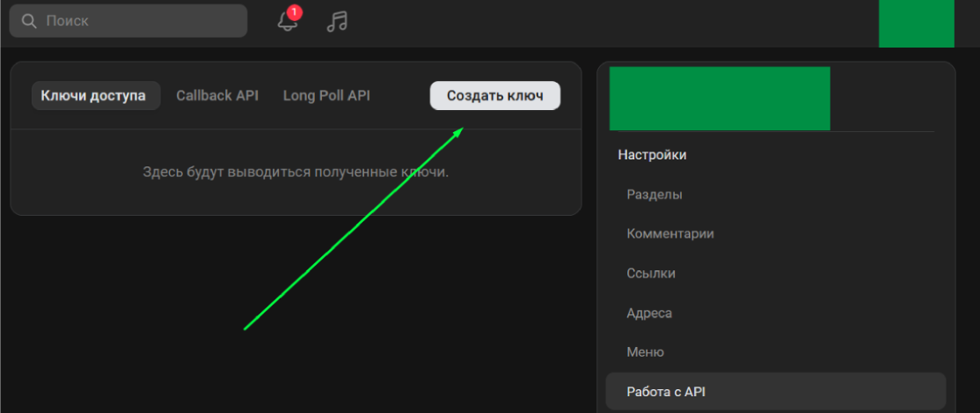Click the empty keys placeholder text
Image resolution: width=980 pixels, height=413 pixels.
click(x=296, y=172)
